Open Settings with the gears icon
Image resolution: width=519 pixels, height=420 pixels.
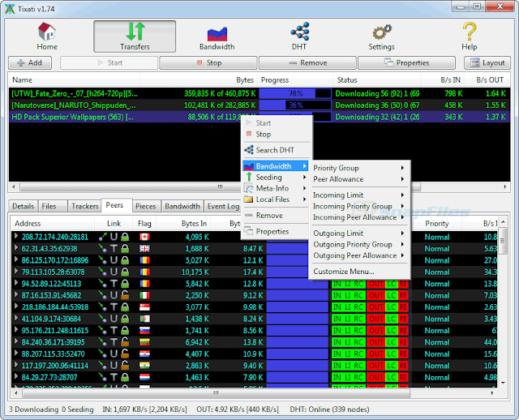click(x=382, y=36)
